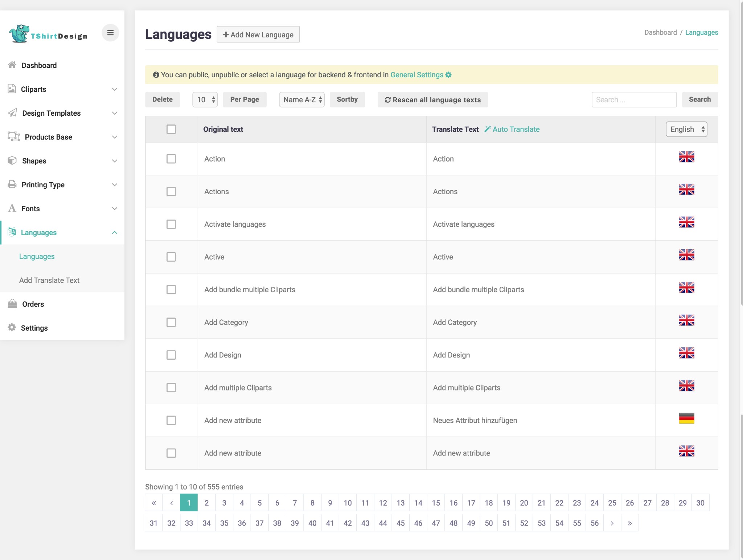Click the German flag for Add new attribute
Image resolution: width=743 pixels, height=560 pixels.
pyautogui.click(x=686, y=418)
